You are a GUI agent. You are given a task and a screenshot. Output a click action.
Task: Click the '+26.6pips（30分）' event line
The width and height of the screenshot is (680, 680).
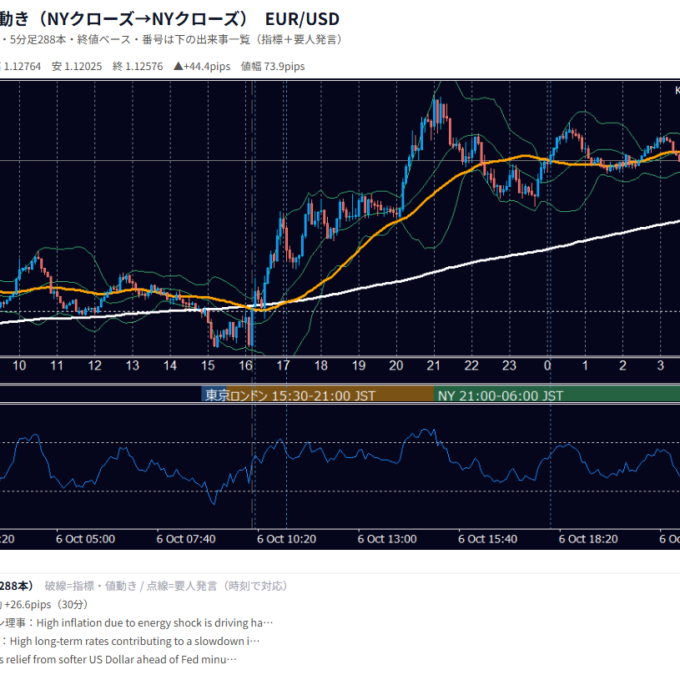coord(45,605)
